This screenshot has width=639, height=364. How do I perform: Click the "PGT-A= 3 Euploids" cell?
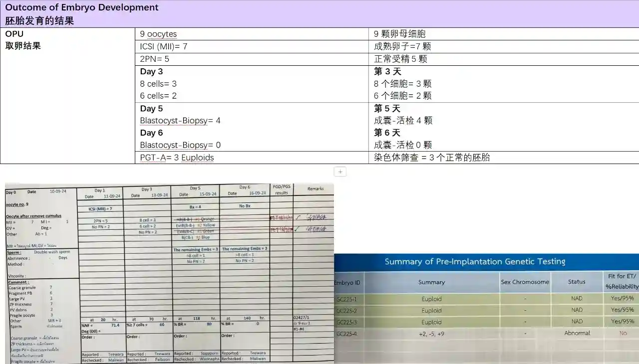tap(177, 158)
